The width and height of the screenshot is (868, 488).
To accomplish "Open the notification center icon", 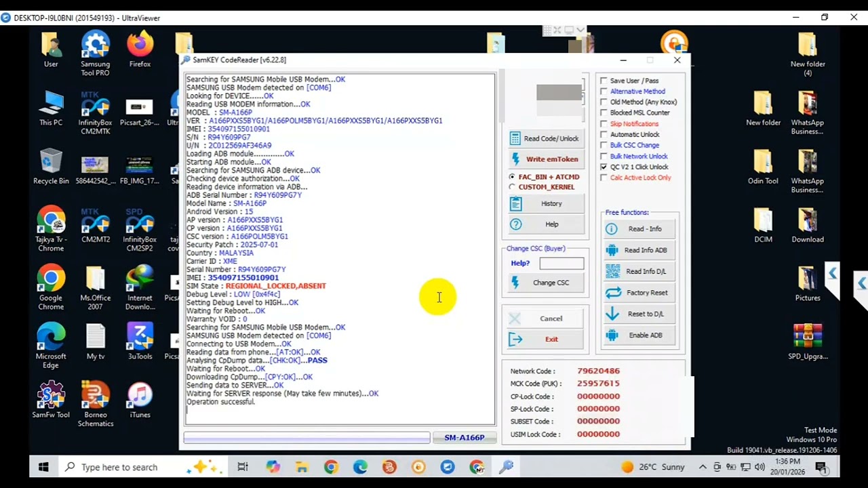I will point(821,467).
